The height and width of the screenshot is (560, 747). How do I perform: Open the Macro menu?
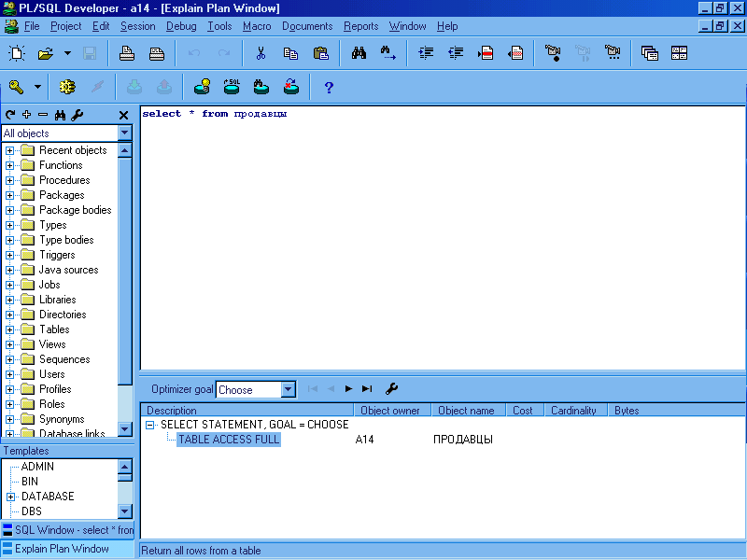[257, 26]
